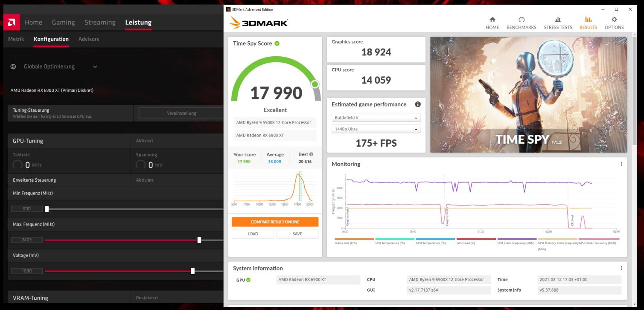Select the Leistung tab
Viewport: 644px width, 310px height.
click(138, 22)
